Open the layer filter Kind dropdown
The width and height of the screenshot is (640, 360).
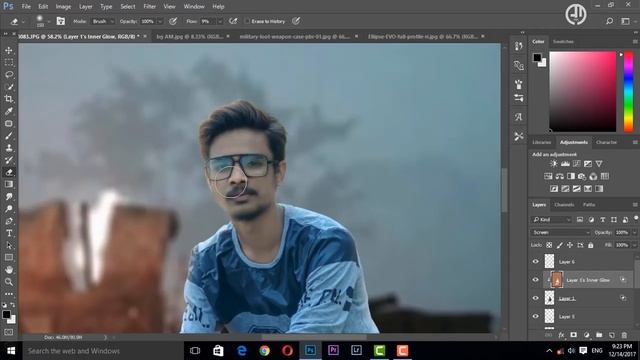click(551, 220)
